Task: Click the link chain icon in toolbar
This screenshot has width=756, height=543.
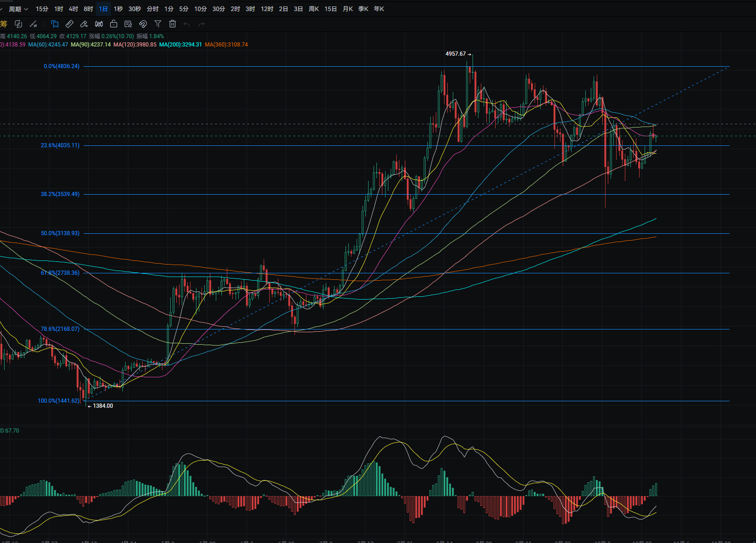Action: [x=143, y=24]
